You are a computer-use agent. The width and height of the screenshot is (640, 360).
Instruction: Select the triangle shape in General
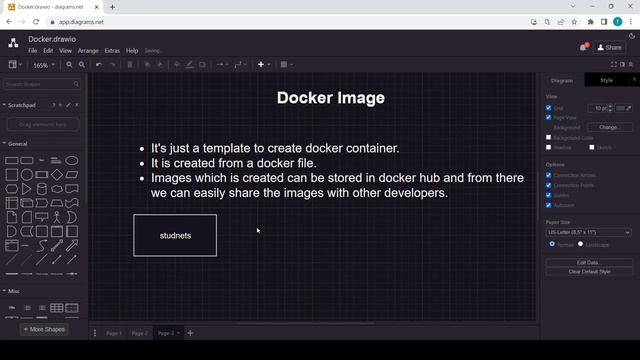[x=27, y=189]
